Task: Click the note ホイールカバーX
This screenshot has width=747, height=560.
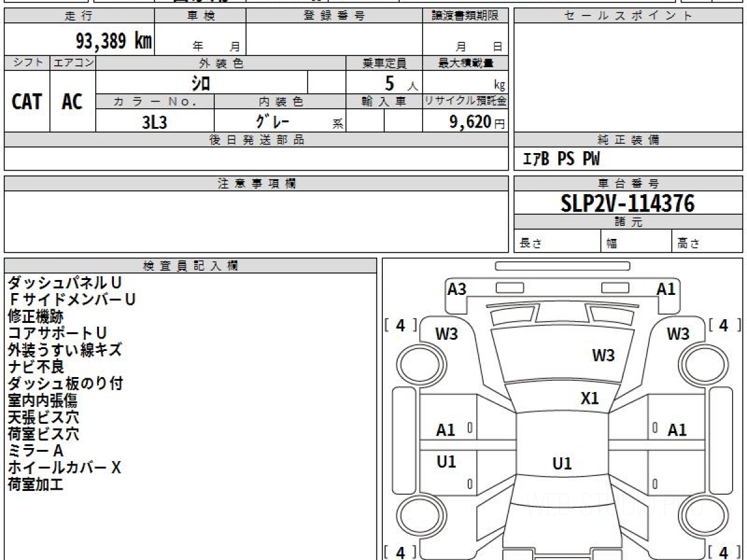Action: click(65, 468)
